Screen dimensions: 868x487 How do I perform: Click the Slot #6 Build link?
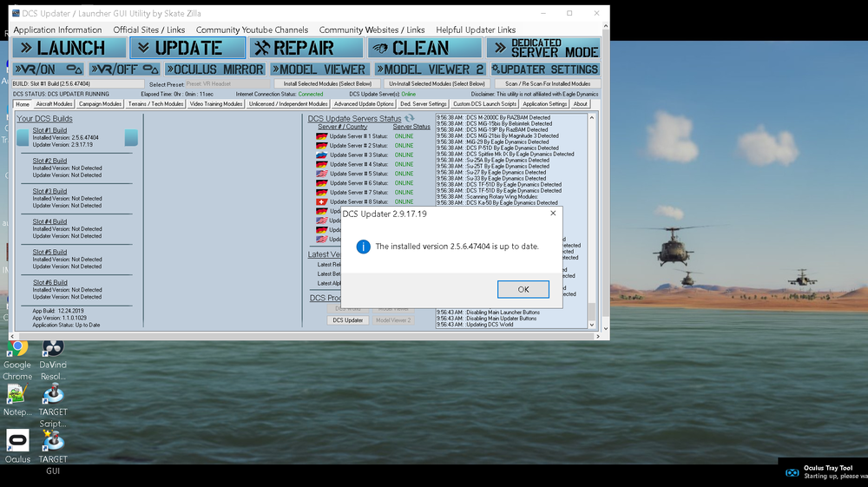coord(49,283)
